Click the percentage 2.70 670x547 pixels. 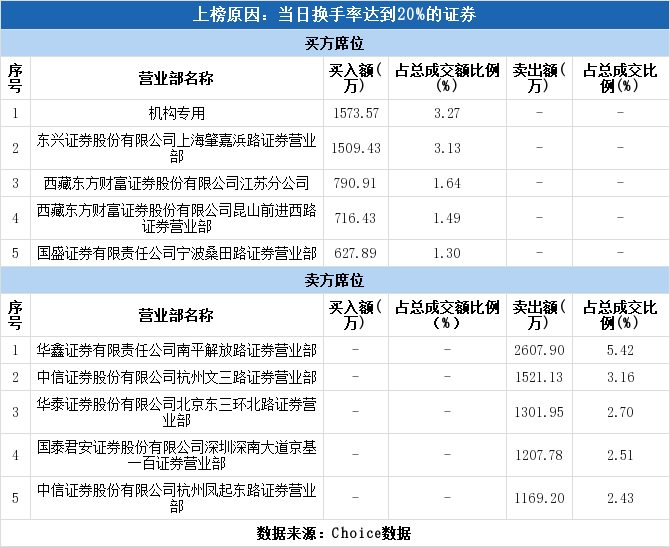620,412
